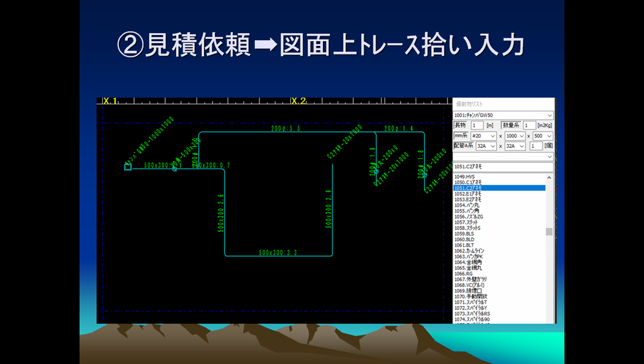The image size is (644, 364).
Task: Click the 長物 length input in [m]
Action: (x=477, y=125)
